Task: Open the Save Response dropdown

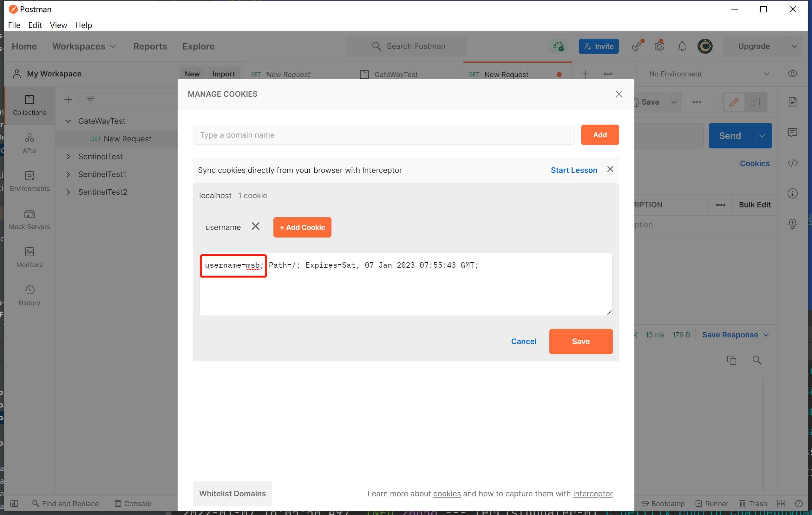Action: click(x=735, y=335)
